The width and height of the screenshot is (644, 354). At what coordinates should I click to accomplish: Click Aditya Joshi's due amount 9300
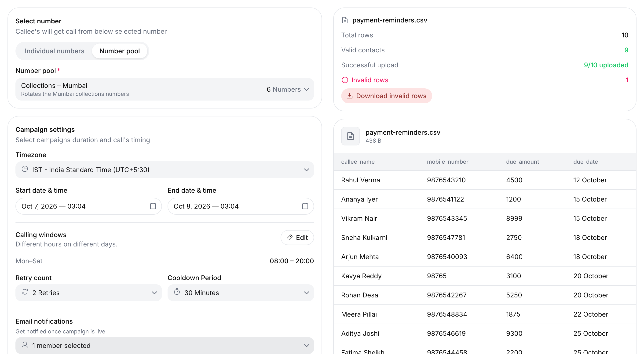[514, 333]
